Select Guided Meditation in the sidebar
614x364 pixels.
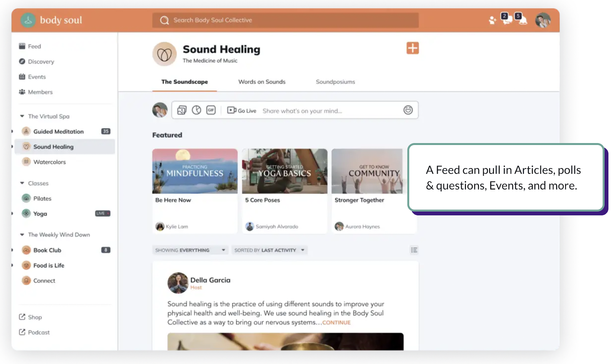tap(58, 132)
